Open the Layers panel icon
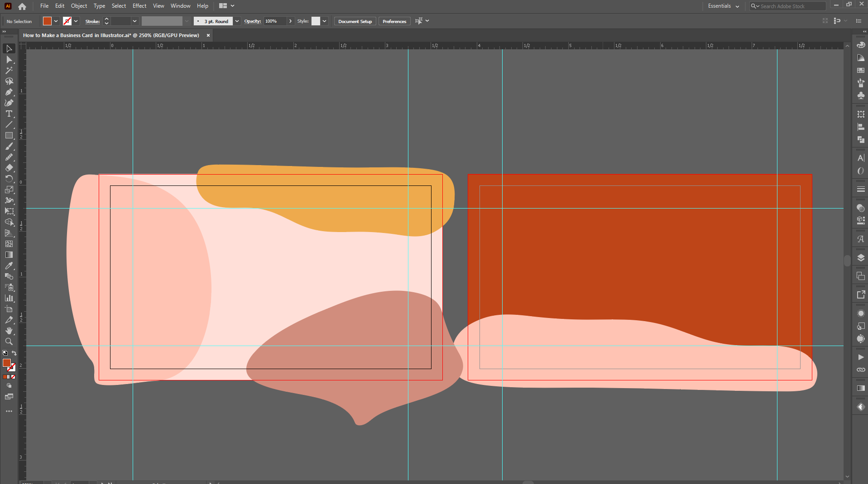Image resolution: width=868 pixels, height=484 pixels. [861, 258]
